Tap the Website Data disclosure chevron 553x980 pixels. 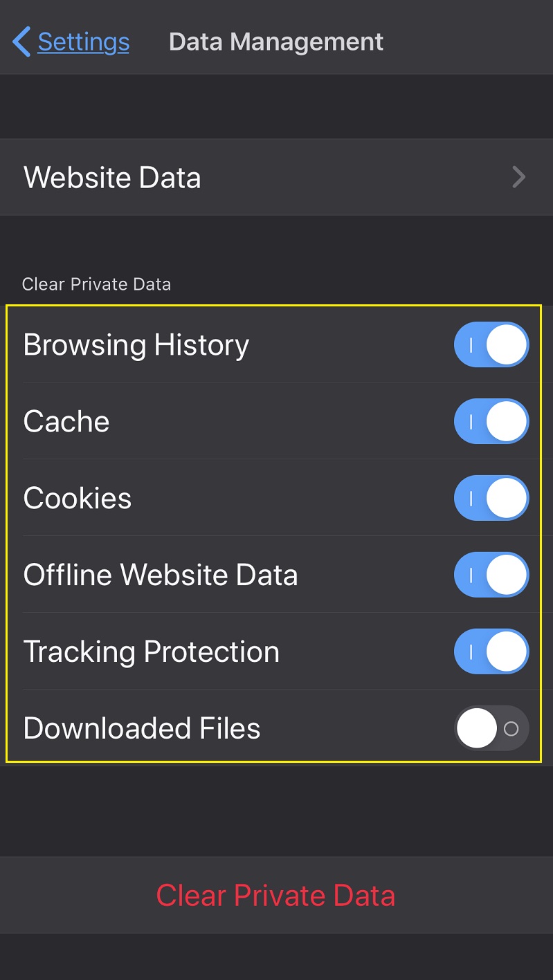tap(518, 177)
